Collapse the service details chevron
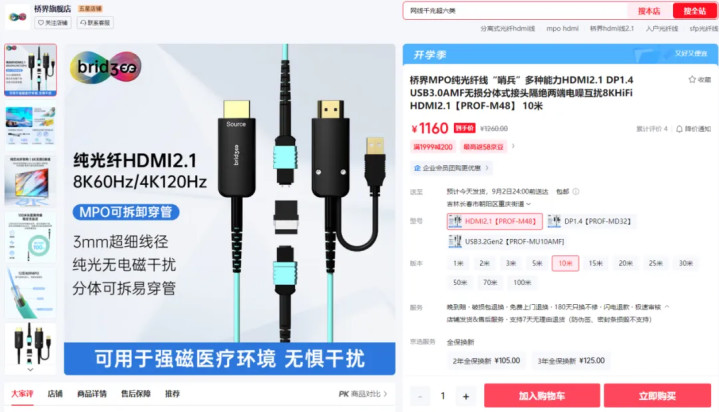Viewport: 719px width, 412px height. pyautogui.click(x=667, y=306)
